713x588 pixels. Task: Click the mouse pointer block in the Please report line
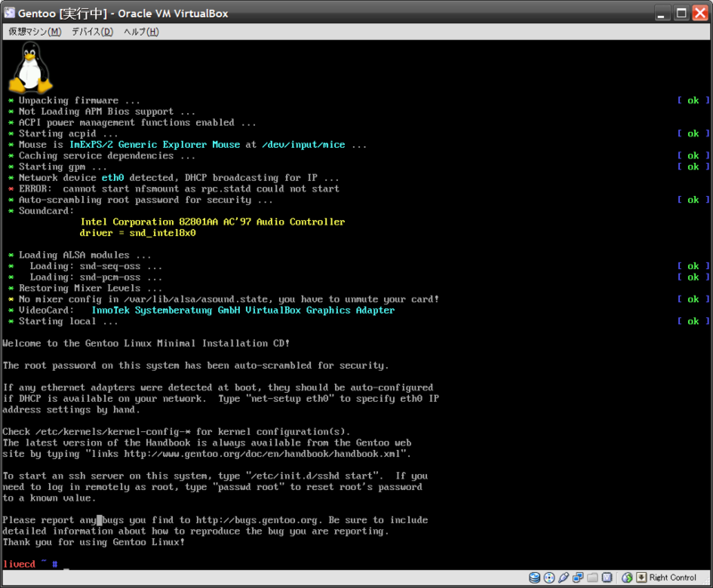(x=100, y=519)
